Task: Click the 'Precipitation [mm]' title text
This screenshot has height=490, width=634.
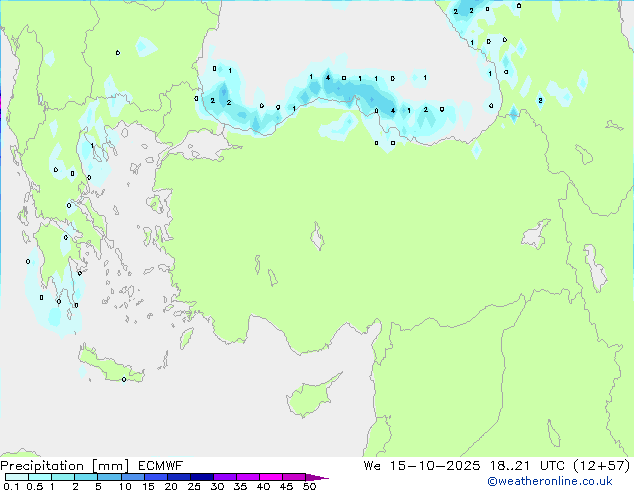Action: point(65,466)
